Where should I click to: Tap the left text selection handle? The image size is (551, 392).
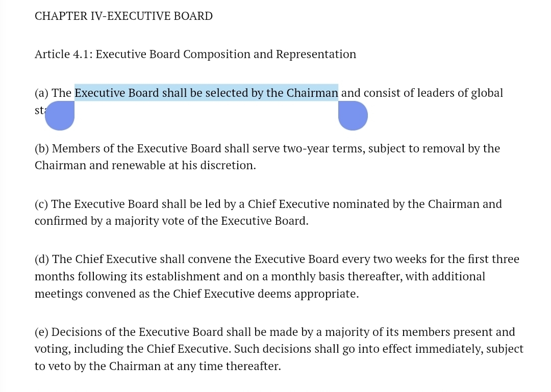60,115
